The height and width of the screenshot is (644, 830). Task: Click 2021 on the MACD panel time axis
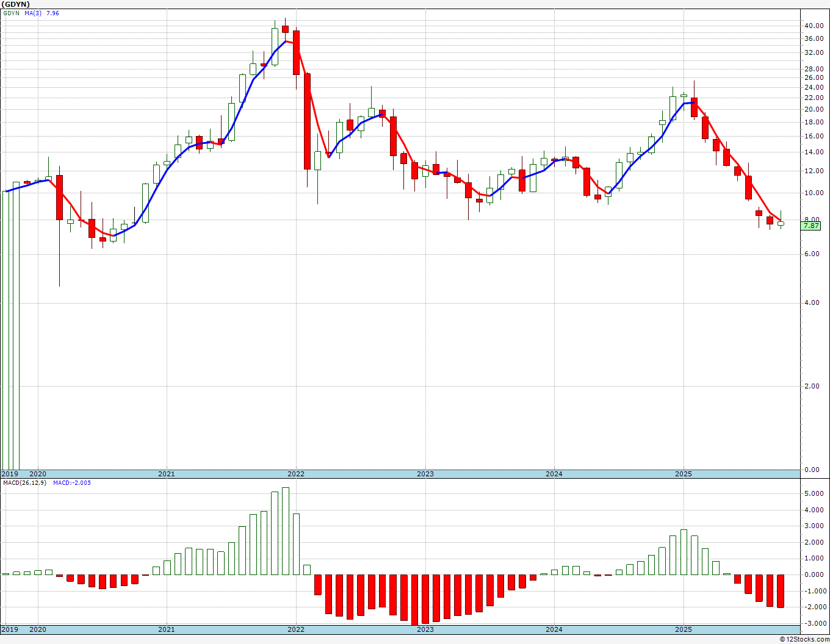167,630
